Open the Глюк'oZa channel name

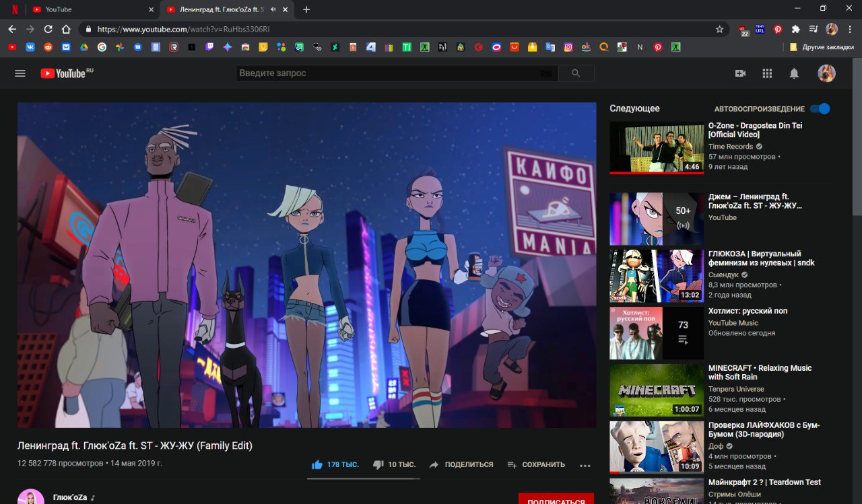[x=70, y=497]
